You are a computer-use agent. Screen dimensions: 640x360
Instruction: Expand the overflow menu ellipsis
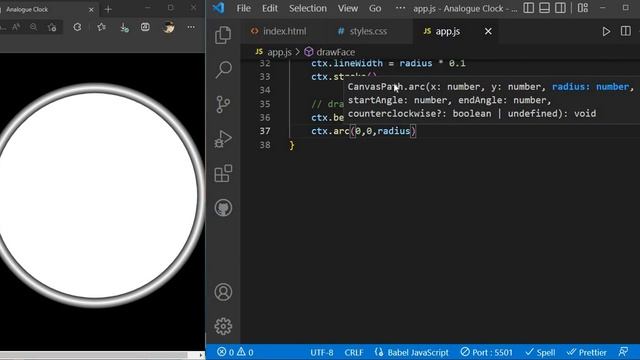(x=400, y=8)
